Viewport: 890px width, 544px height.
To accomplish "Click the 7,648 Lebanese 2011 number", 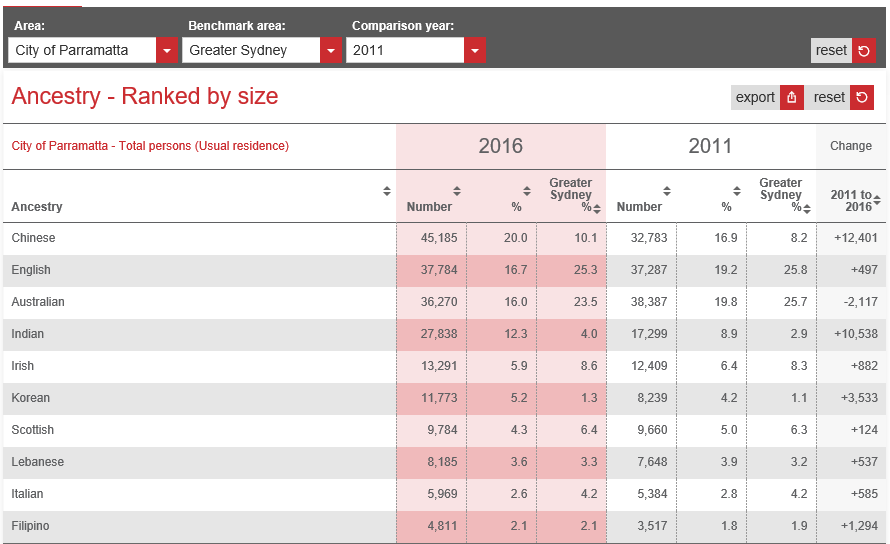I will pyautogui.click(x=652, y=462).
